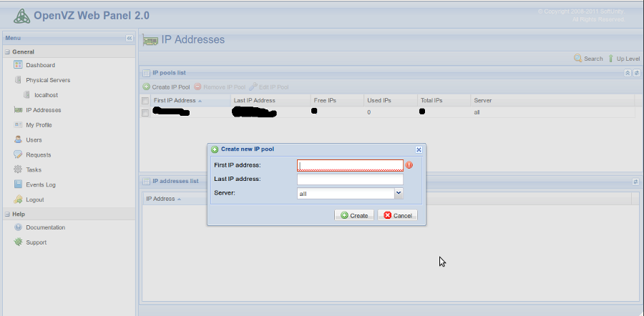Click the Search link text

tap(593, 59)
